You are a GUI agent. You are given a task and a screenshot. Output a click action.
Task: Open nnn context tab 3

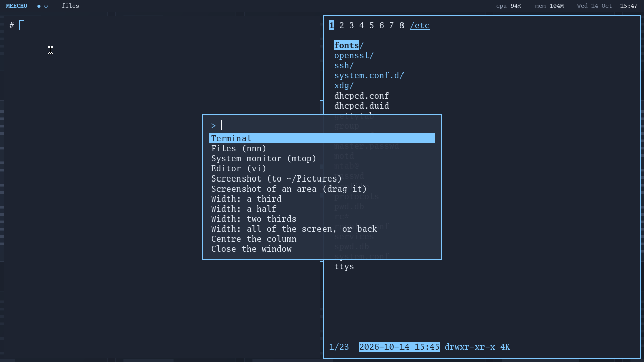(x=352, y=26)
